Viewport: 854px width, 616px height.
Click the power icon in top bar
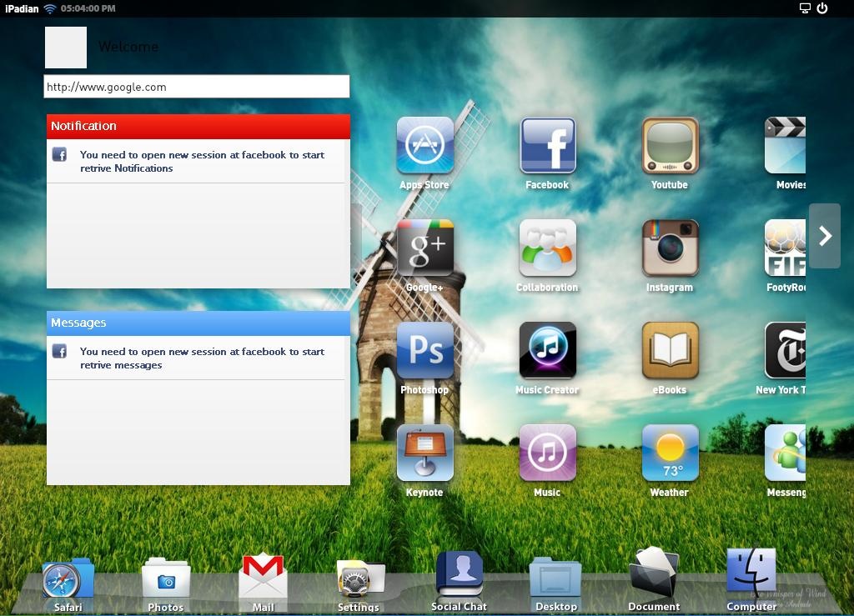822,8
